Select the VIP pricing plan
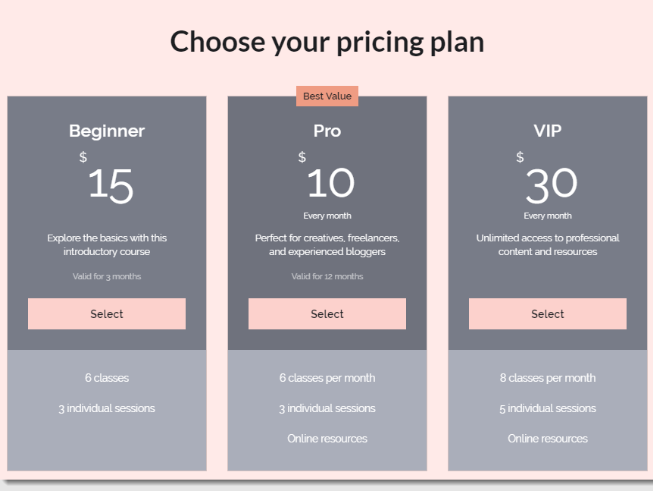The width and height of the screenshot is (653, 491). point(547,314)
